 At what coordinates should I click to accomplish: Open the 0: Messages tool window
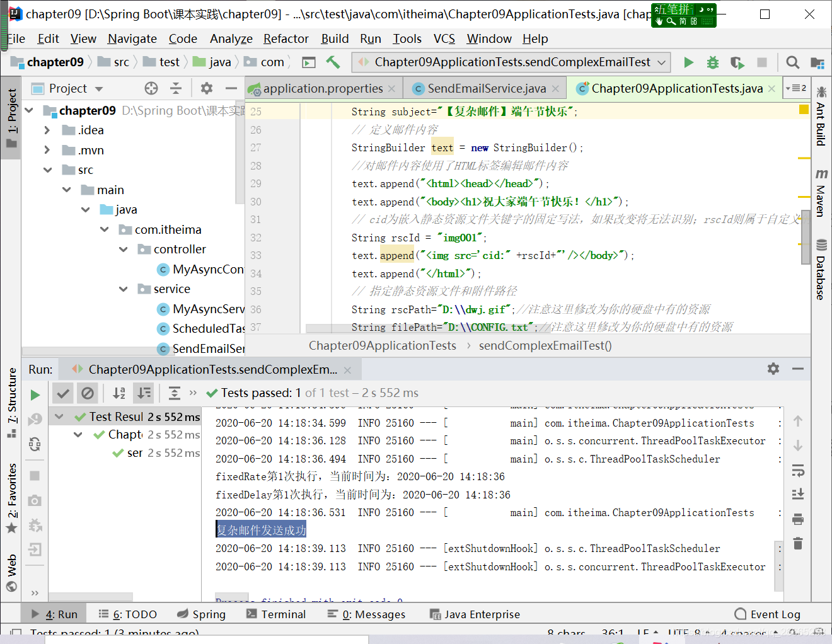click(366, 614)
